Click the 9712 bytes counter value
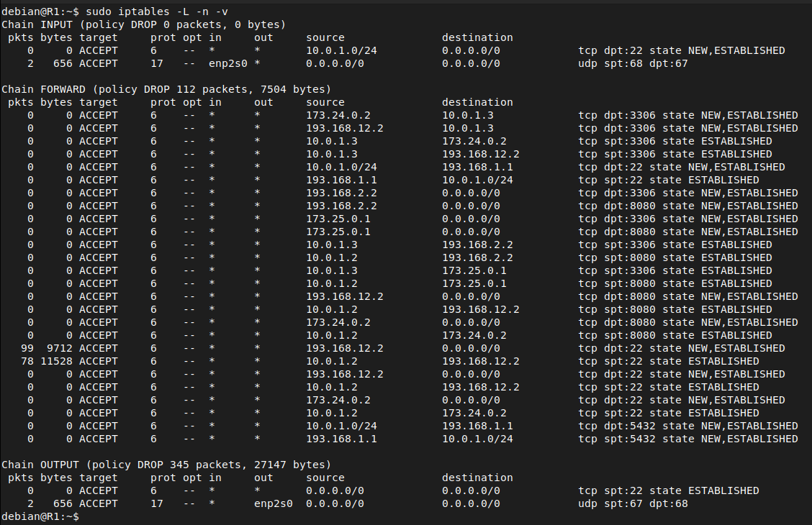The width and height of the screenshot is (812, 525). [x=60, y=348]
